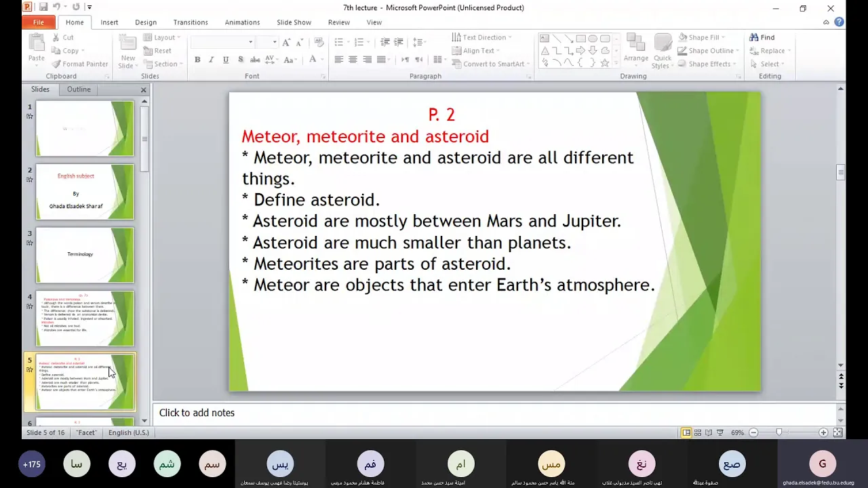Open the font name combo box

click(222, 42)
